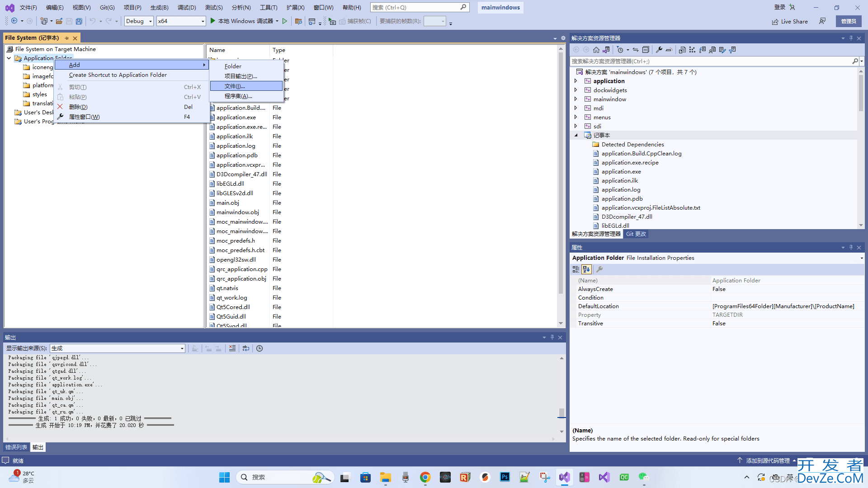The image size is (868, 488).
Task: Choose 属性窗口(W) in the context menu
Action: (132, 117)
